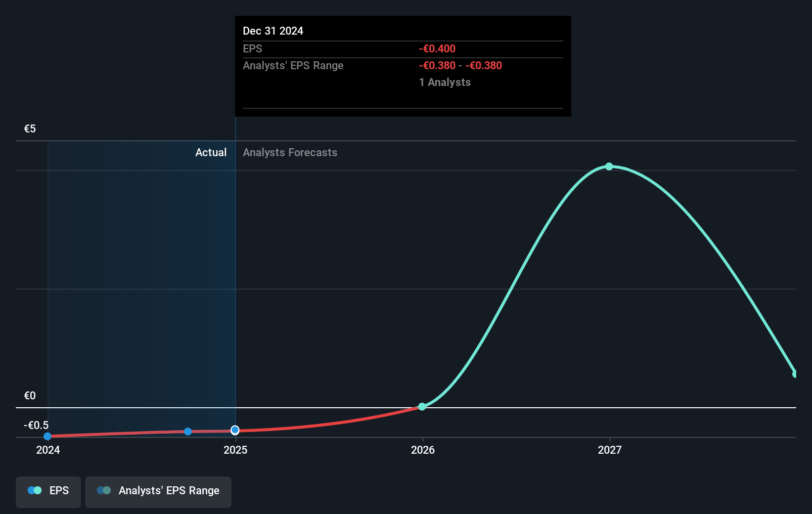Click the Analysts' EPS Range legend circles
This screenshot has width=812, height=514.
coord(103,490)
